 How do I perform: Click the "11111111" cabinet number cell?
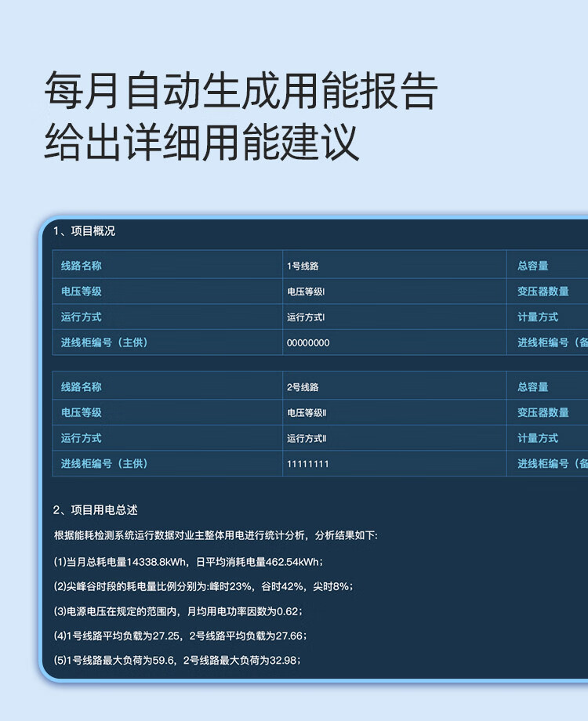pos(307,464)
